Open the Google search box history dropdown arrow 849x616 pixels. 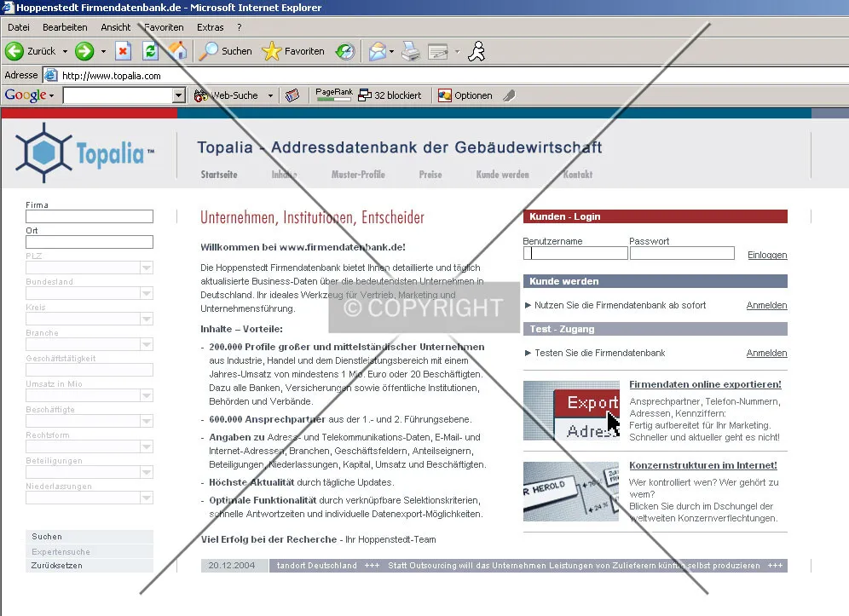click(x=179, y=95)
